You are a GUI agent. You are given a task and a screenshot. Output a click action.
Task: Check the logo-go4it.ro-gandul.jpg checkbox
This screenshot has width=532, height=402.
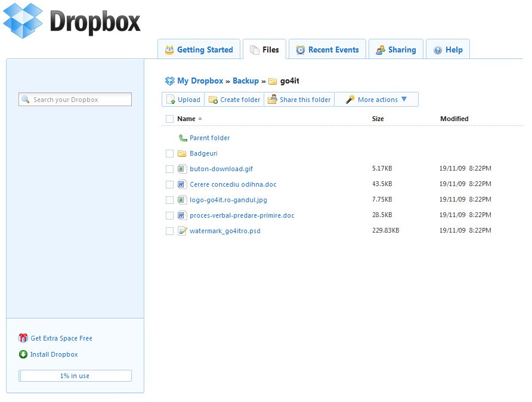coord(169,200)
